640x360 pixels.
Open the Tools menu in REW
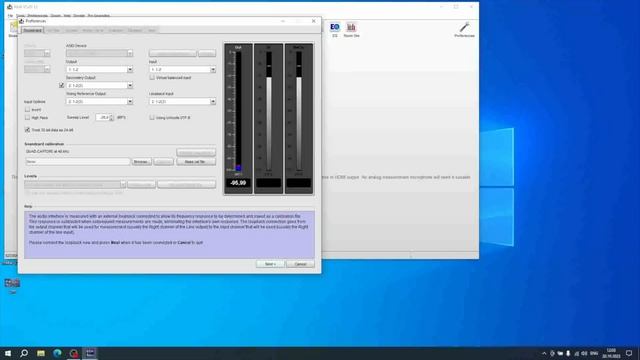[x=20, y=16]
